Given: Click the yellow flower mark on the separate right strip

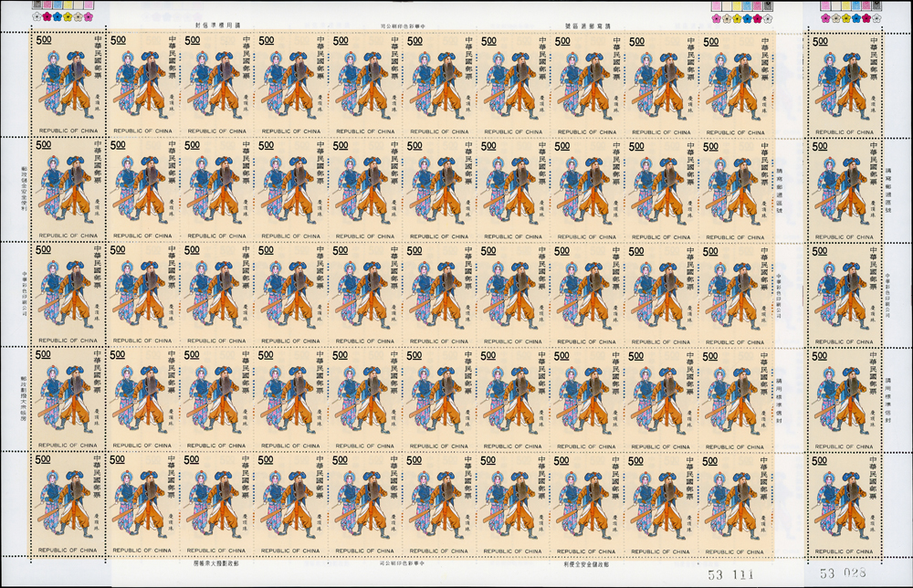Looking at the screenshot, I should click(846, 18).
